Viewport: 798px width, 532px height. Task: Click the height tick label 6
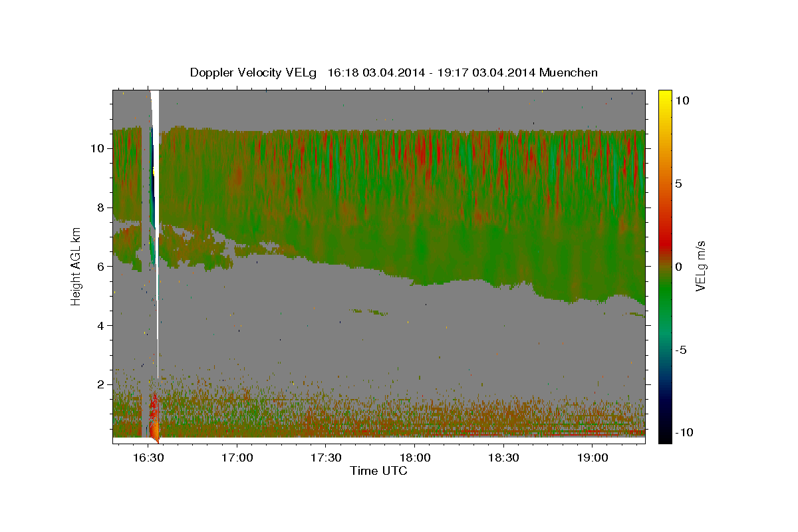pyautogui.click(x=101, y=266)
